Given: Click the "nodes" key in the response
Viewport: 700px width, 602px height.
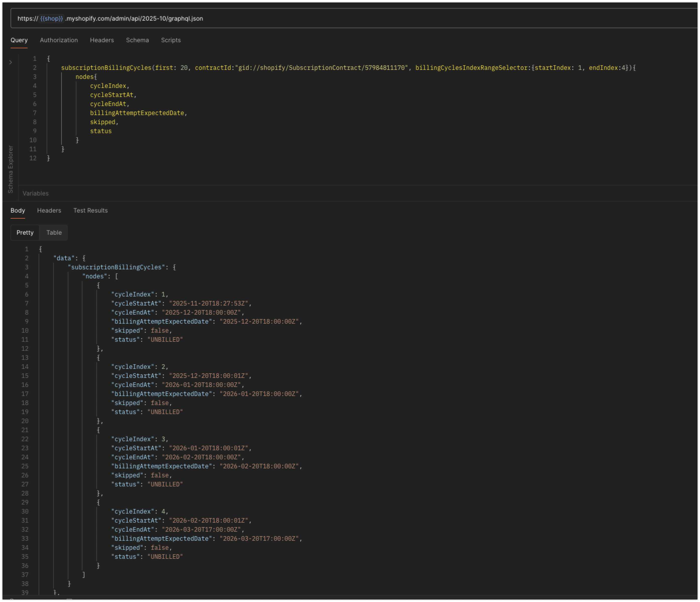Looking at the screenshot, I should [94, 276].
